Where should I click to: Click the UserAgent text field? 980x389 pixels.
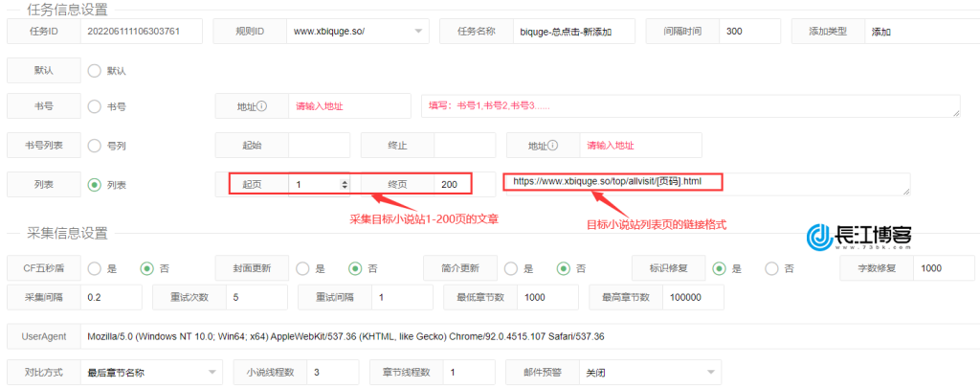pyautogui.click(x=526, y=336)
